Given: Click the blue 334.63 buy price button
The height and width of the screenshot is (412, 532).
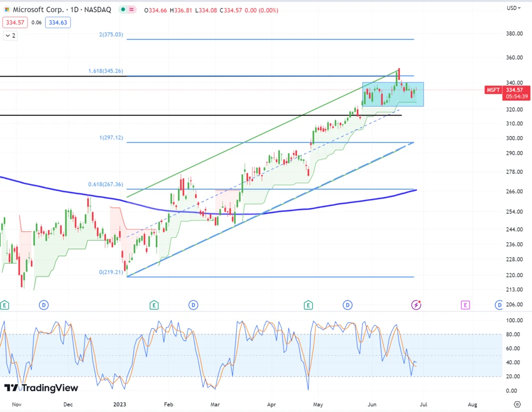Looking at the screenshot, I should click(x=57, y=22).
